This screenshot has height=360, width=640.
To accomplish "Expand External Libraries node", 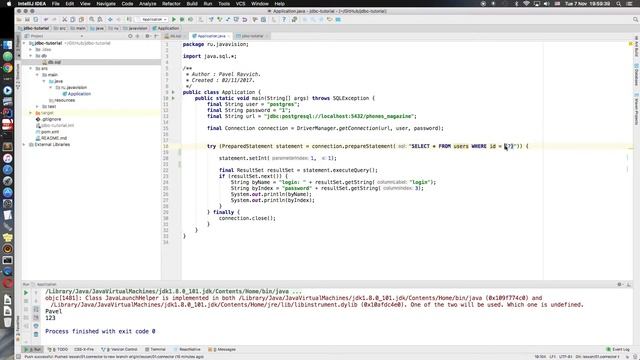I will tap(24, 144).
